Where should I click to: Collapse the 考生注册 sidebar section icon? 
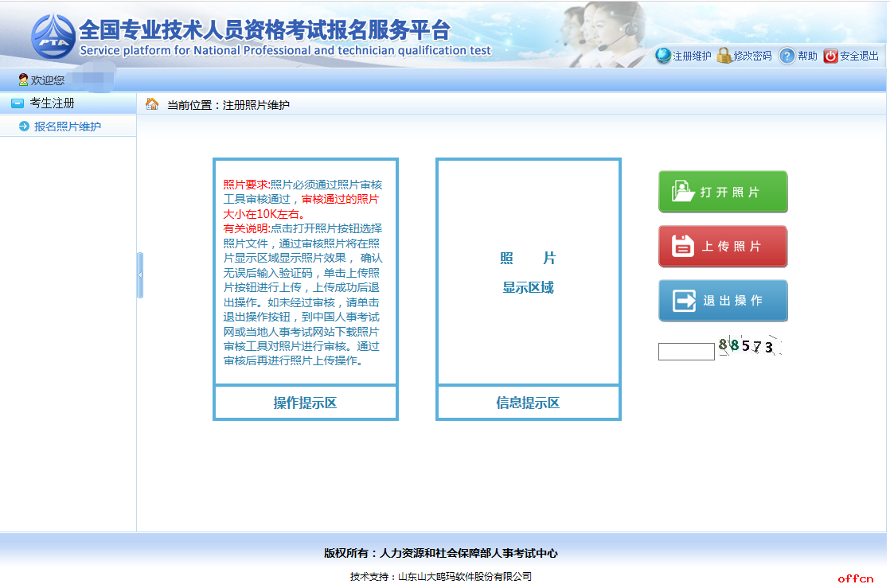pyautogui.click(x=18, y=103)
